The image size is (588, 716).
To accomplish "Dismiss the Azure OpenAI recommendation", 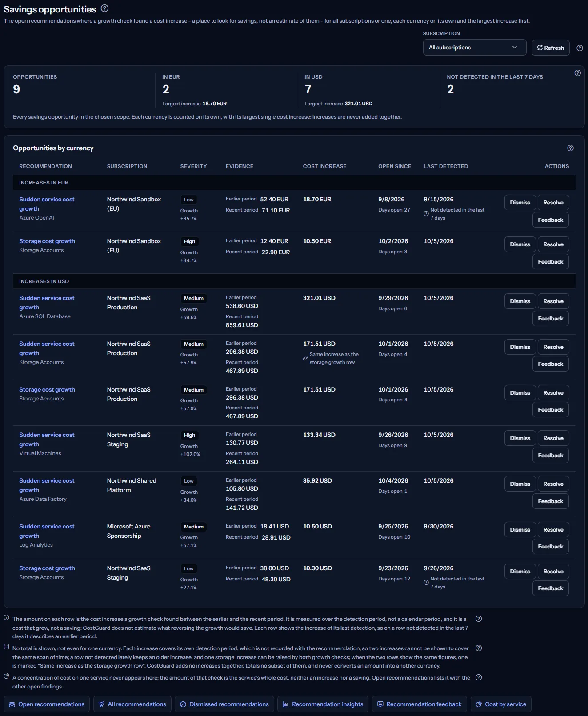I will point(520,203).
